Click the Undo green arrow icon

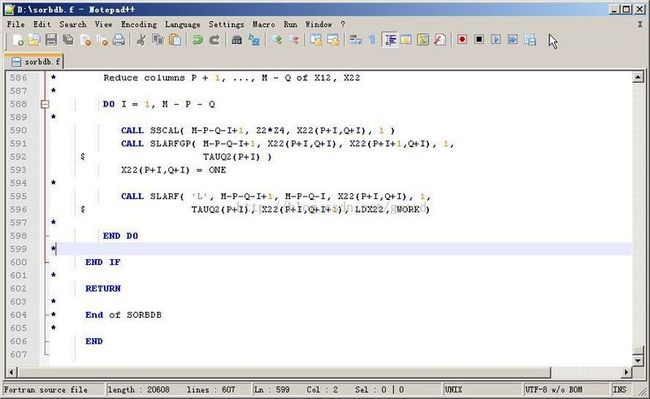pyautogui.click(x=197, y=40)
